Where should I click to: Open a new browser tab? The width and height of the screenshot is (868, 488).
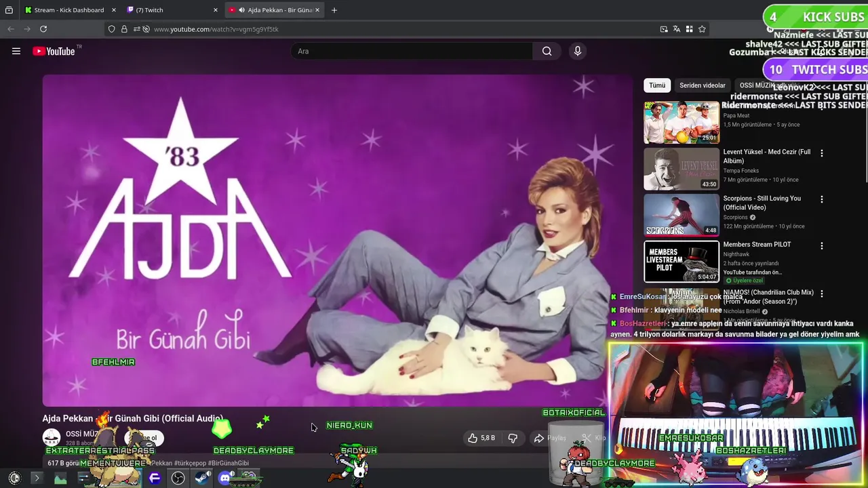(334, 10)
